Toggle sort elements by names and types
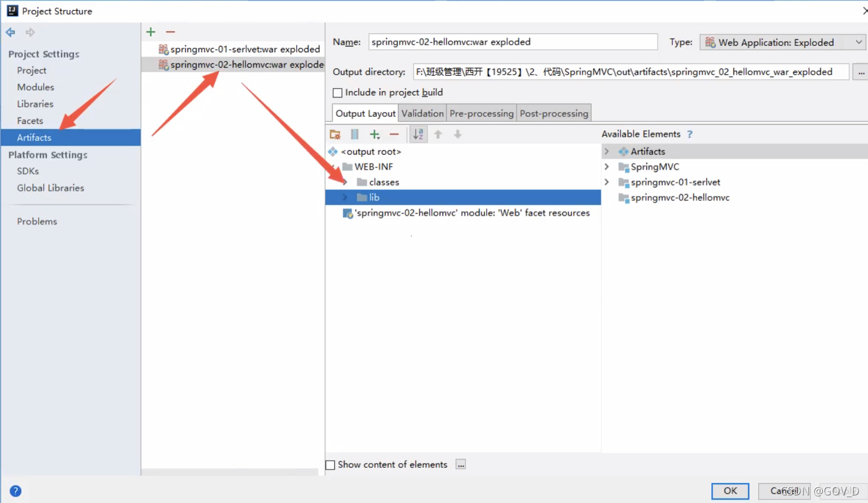 pos(418,135)
